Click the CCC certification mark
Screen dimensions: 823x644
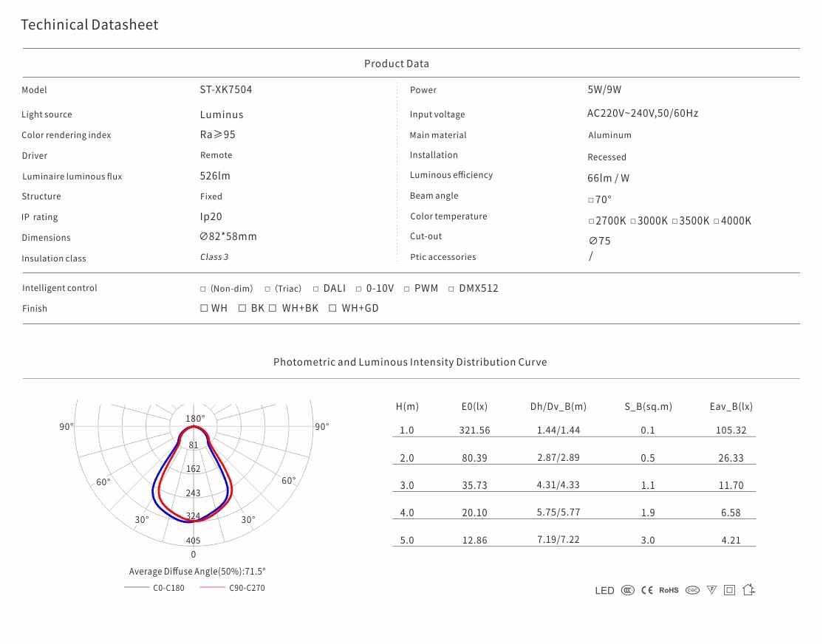click(x=627, y=590)
